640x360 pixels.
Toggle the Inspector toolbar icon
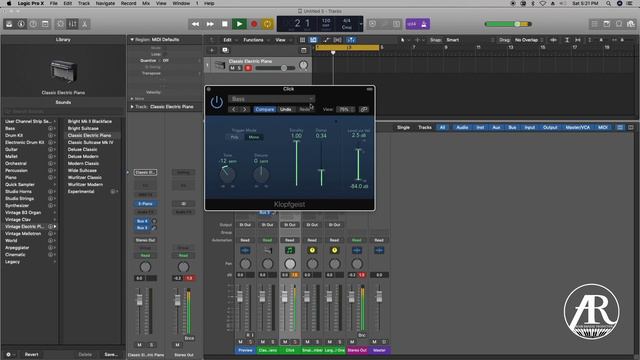coord(21,24)
